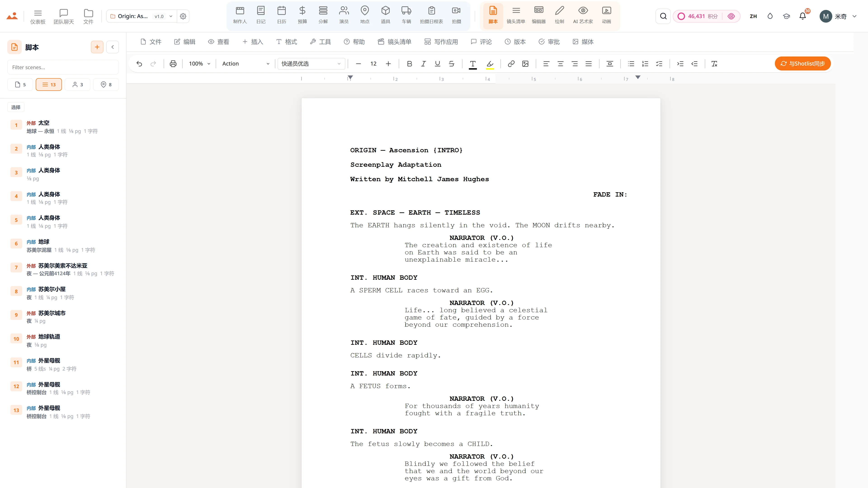Viewport: 868px width, 488px height.
Task: Increase the font size
Action: point(388,64)
